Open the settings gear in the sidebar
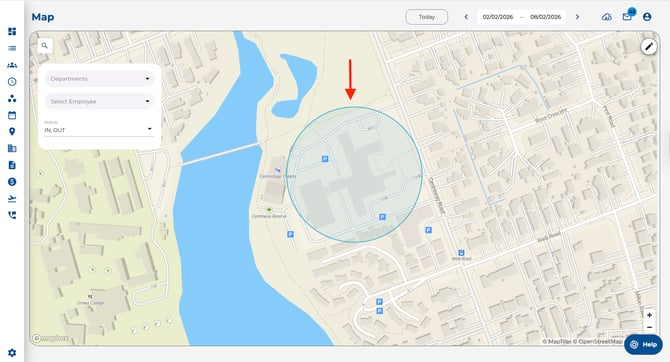 [x=12, y=353]
